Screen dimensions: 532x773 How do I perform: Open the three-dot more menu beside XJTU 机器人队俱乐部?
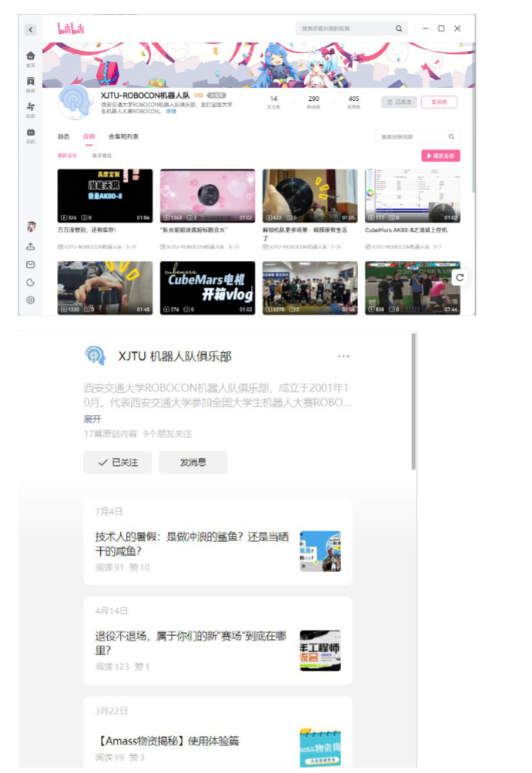tap(343, 356)
